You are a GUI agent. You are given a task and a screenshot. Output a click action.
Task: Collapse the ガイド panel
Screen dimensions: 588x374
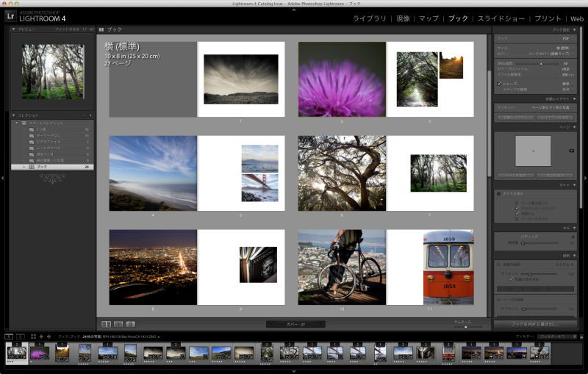575,185
